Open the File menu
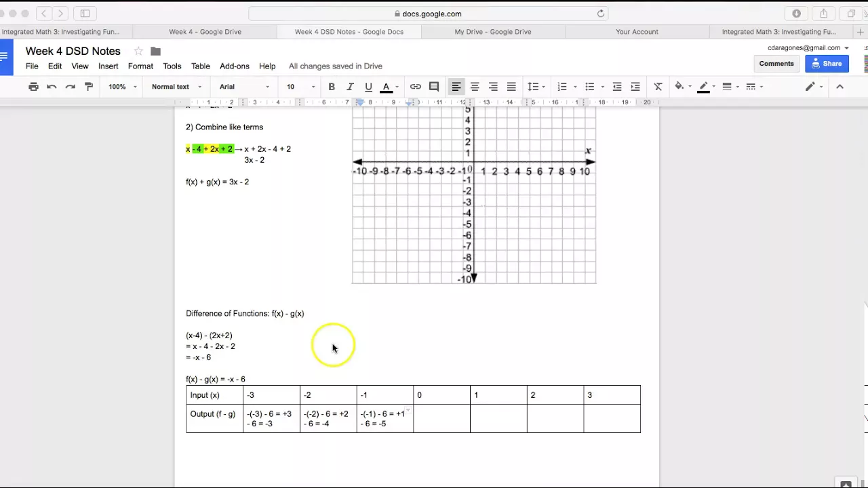Screen dimensions: 868x488 [x=32, y=66]
